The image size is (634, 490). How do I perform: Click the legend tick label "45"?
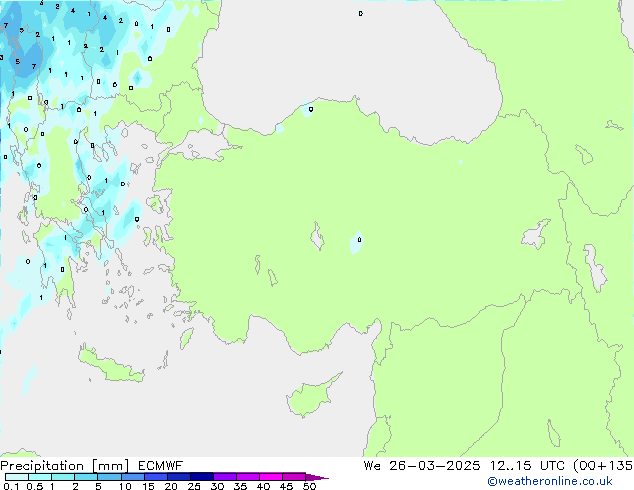pyautogui.click(x=286, y=486)
